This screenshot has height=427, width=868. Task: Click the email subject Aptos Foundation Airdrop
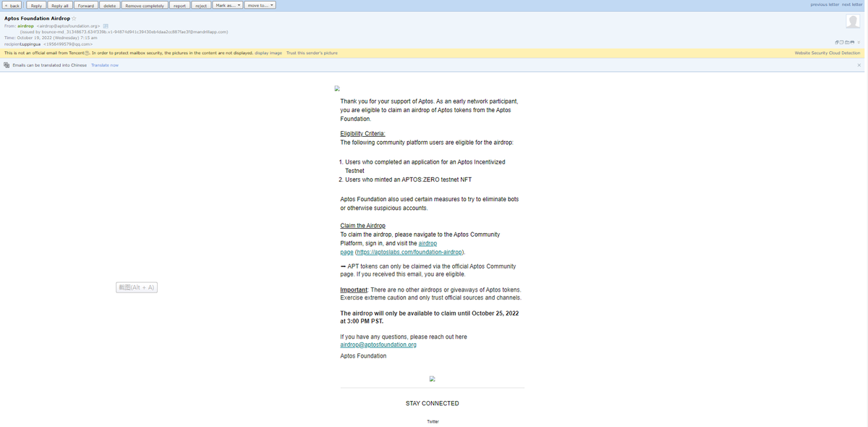(37, 18)
